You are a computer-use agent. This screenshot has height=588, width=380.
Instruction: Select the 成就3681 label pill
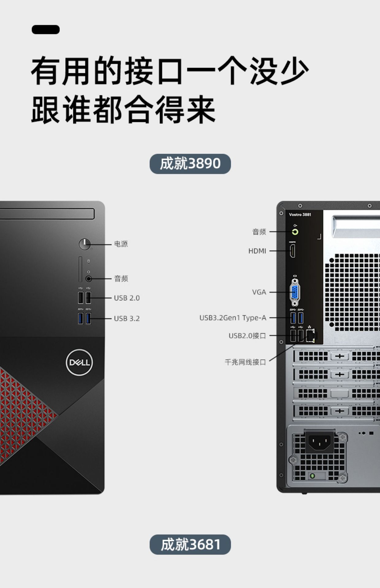pyautogui.click(x=190, y=545)
